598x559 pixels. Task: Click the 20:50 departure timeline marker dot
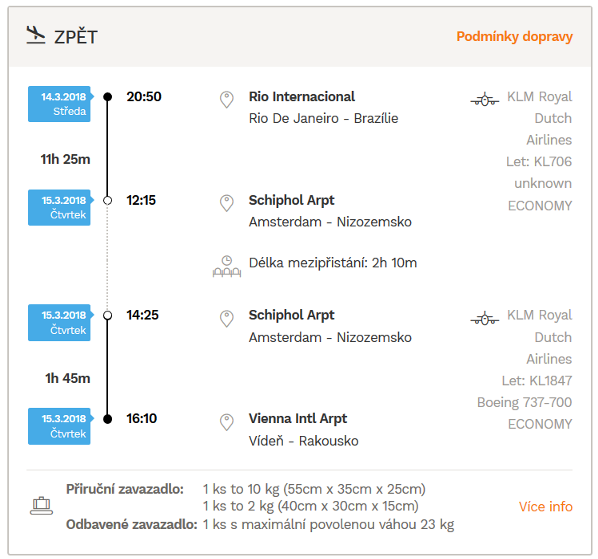point(108,97)
